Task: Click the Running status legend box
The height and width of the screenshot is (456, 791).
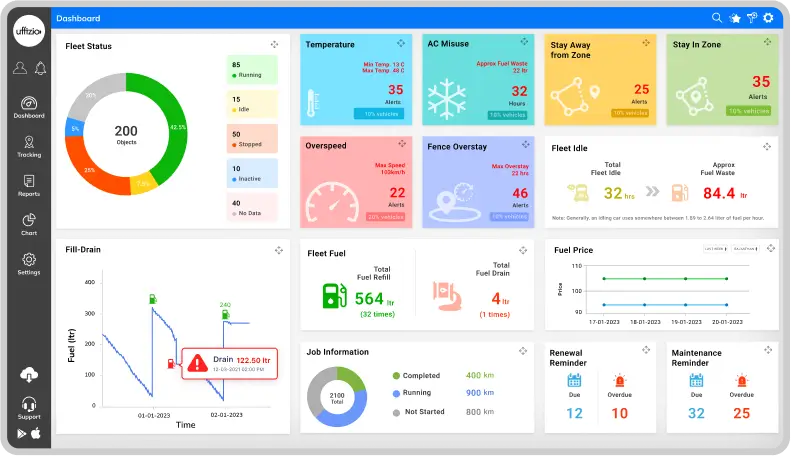Action: click(252, 70)
